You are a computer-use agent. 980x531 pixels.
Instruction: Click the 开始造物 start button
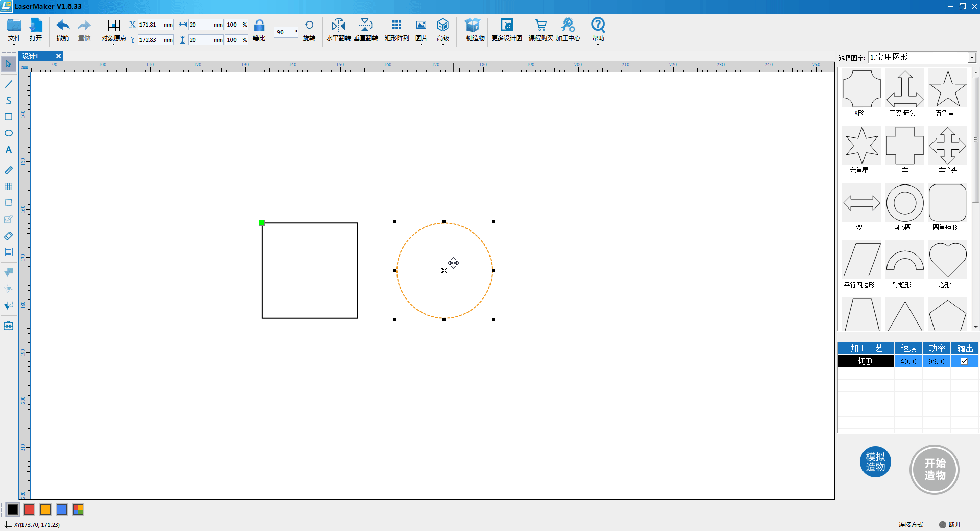[x=935, y=470]
